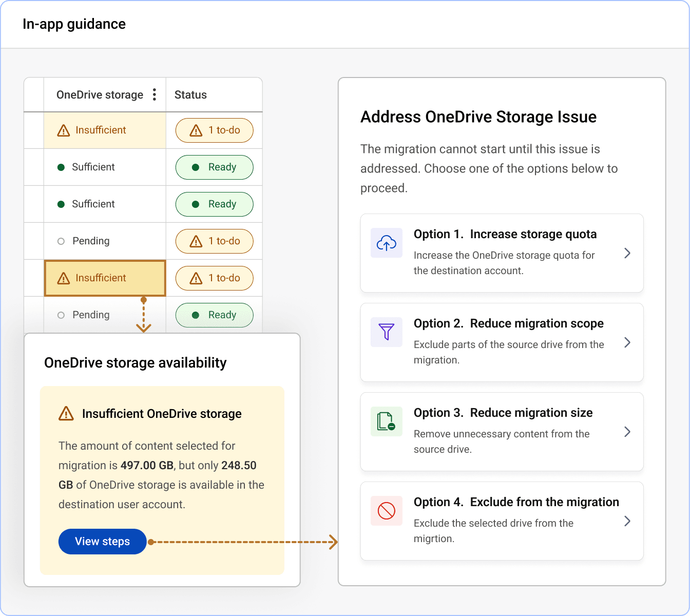Click the warning icon beside Insufficient OneDrive storage
Screen dimensions: 690x616
(x=66, y=413)
